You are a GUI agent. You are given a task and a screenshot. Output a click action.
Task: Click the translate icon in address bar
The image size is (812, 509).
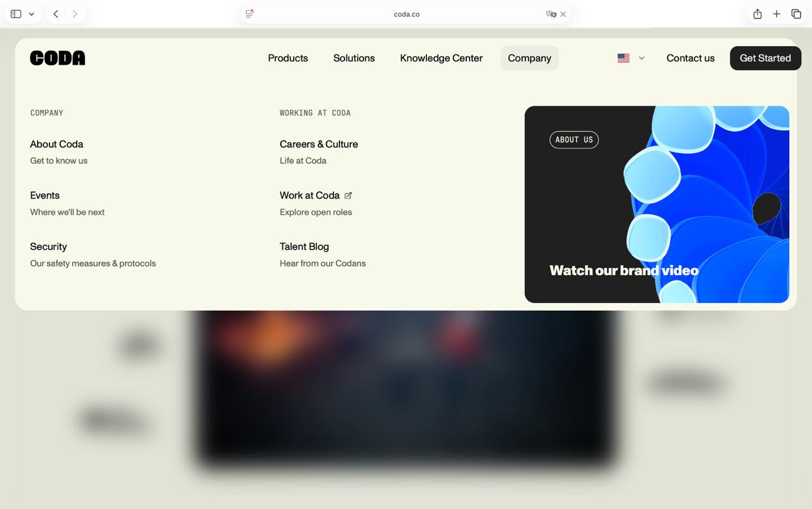[551, 14]
